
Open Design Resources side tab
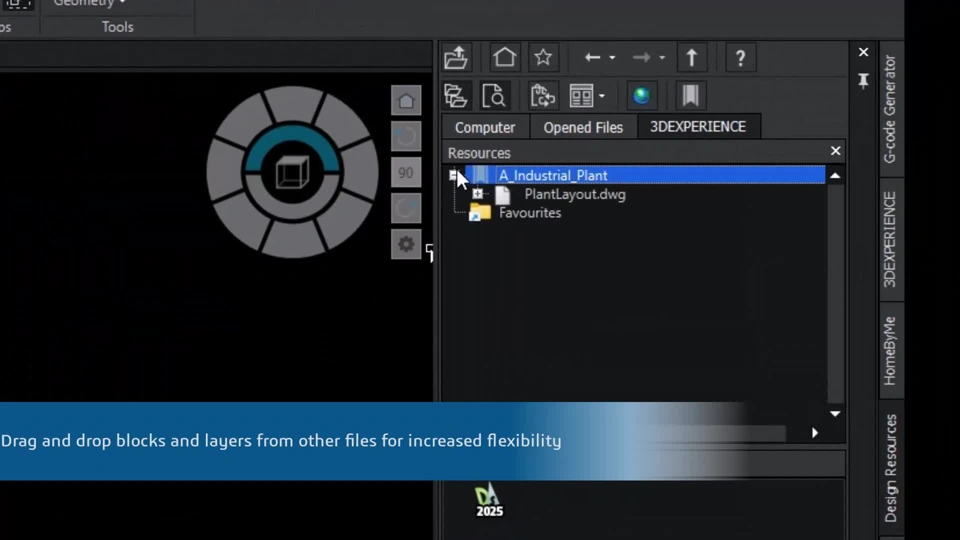click(891, 468)
